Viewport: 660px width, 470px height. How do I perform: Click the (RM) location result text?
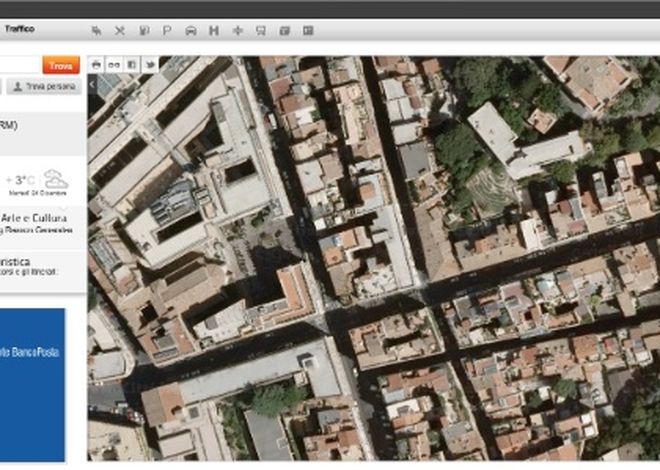pyautogui.click(x=8, y=125)
